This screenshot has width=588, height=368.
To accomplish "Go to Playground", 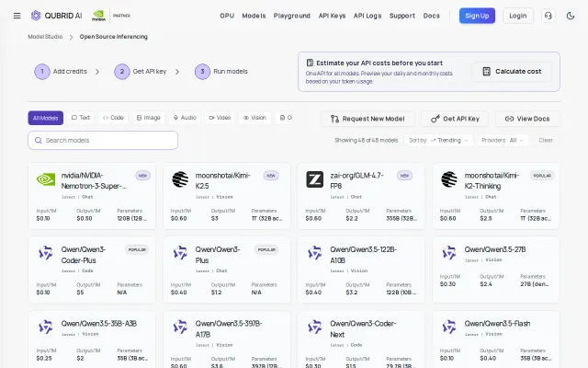I will click(292, 16).
